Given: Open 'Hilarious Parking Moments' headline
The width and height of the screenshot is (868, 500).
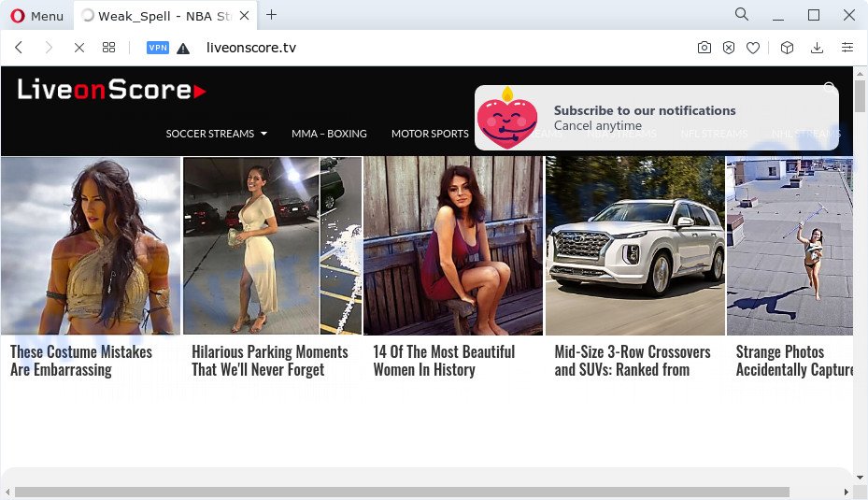Looking at the screenshot, I should coord(270,361).
